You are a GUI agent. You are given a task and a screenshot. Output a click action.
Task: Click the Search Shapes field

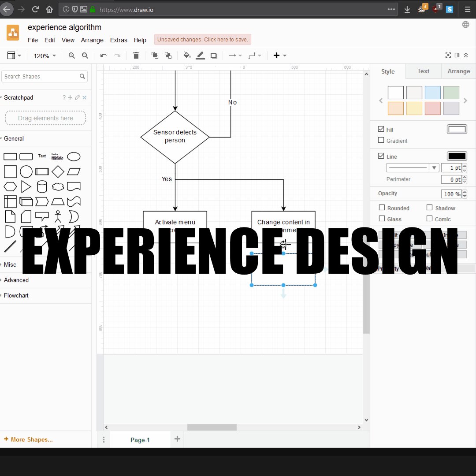45,77
